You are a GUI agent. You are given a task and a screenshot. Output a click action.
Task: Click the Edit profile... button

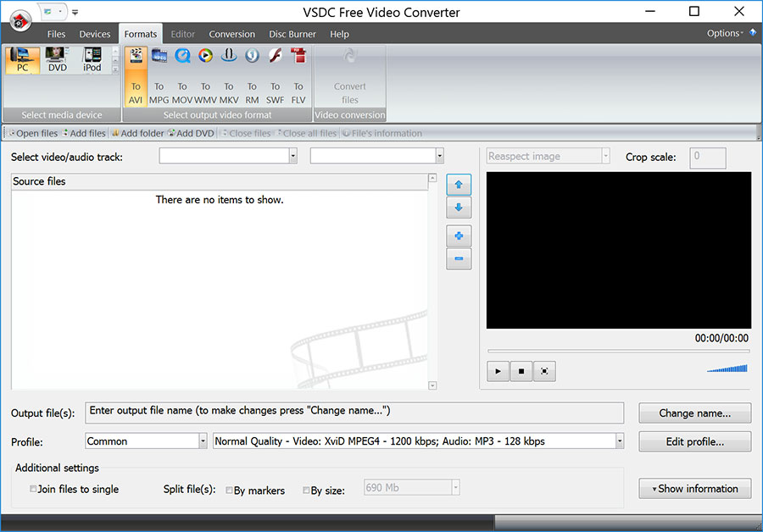coord(695,441)
